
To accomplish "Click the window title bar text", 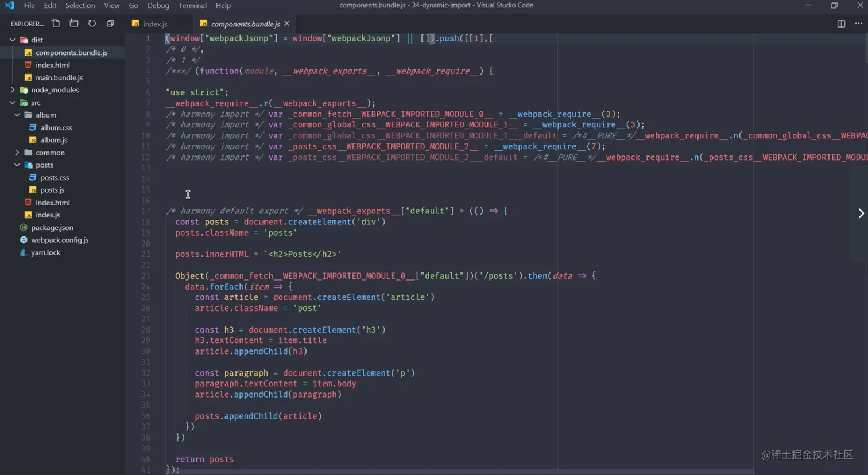I will (436, 5).
